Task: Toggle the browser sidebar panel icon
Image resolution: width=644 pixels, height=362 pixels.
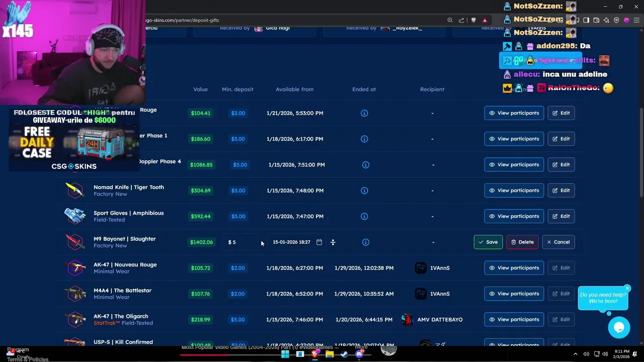Action: [x=586, y=20]
